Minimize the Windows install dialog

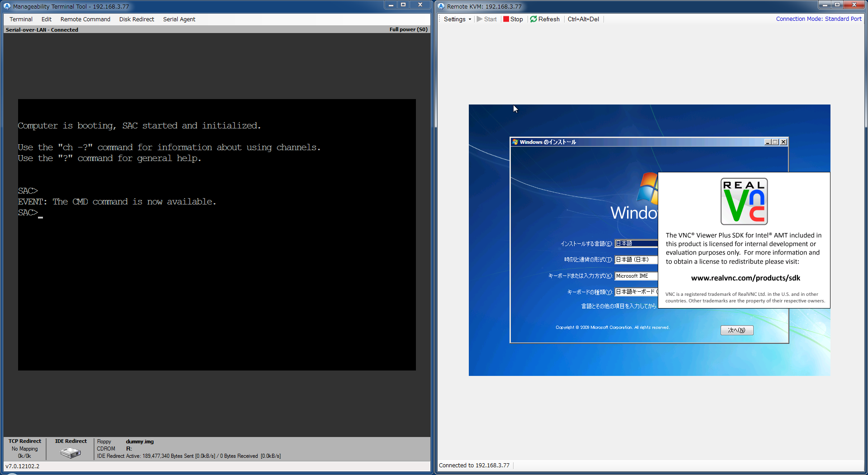[x=768, y=142]
